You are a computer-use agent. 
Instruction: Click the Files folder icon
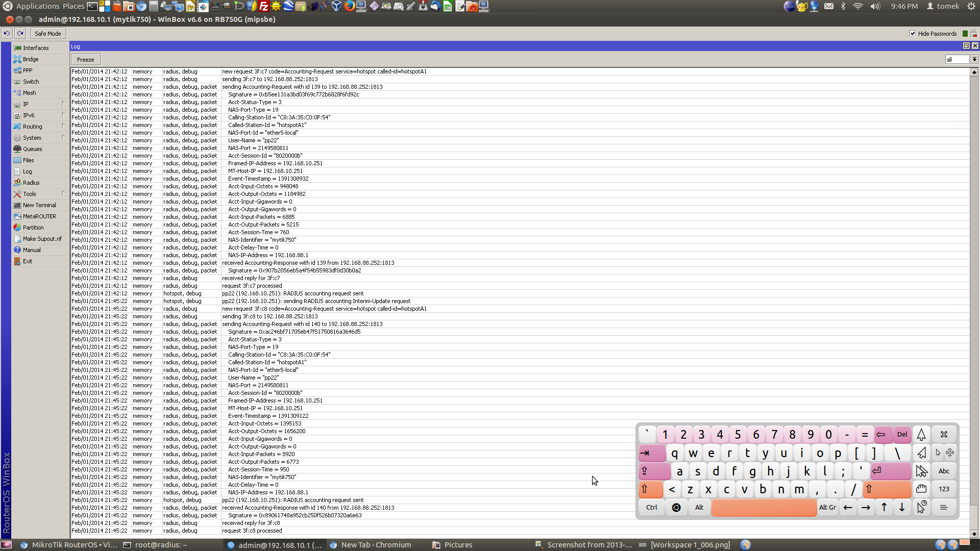pos(17,160)
